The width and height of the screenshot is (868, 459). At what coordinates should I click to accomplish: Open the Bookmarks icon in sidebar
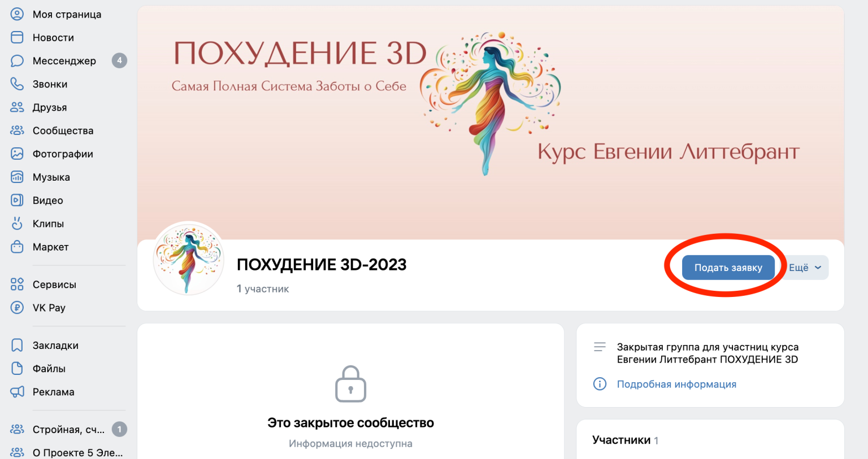tap(17, 346)
